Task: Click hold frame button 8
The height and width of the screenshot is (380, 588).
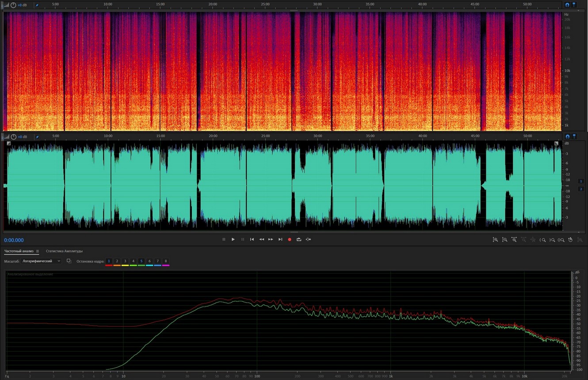Action: click(166, 261)
